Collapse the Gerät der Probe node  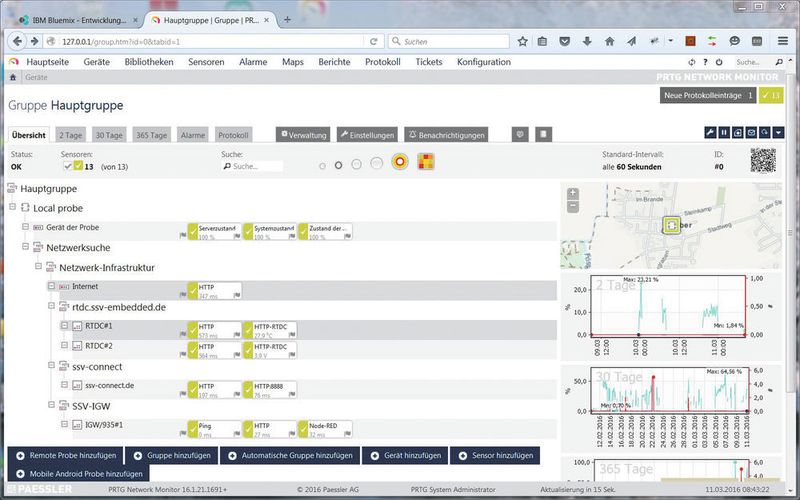pos(25,226)
